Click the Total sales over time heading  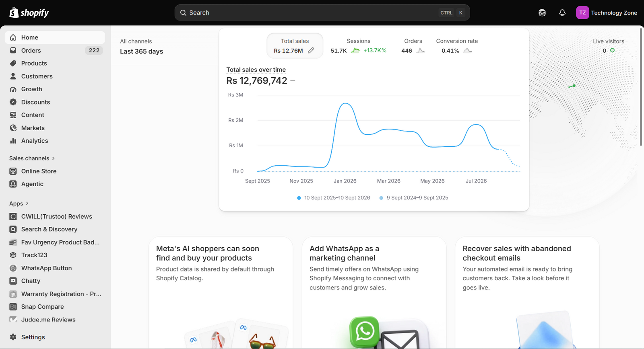click(256, 70)
